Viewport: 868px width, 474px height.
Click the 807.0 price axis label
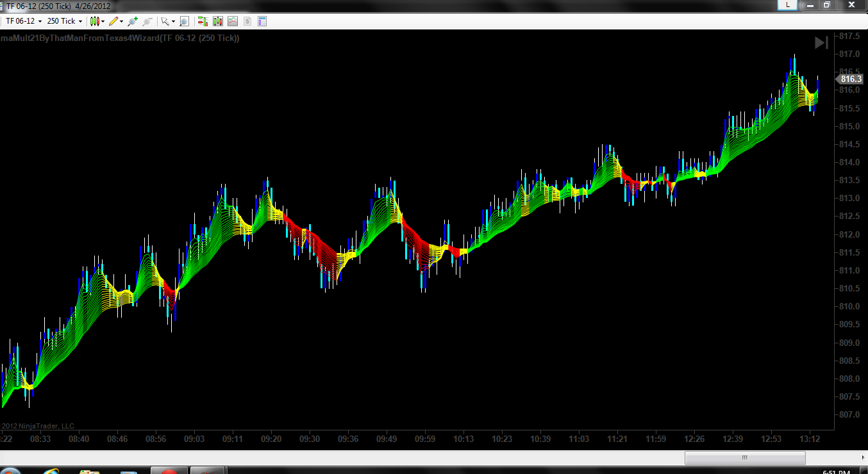[x=849, y=414]
